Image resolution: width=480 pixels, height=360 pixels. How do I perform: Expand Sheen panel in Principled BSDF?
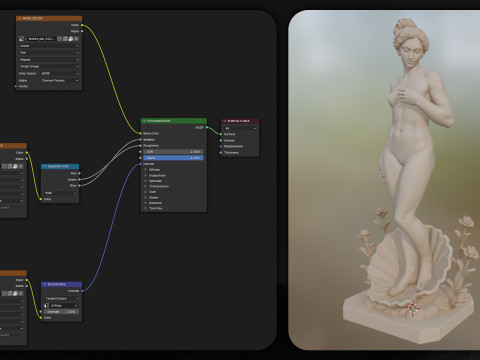pos(145,197)
